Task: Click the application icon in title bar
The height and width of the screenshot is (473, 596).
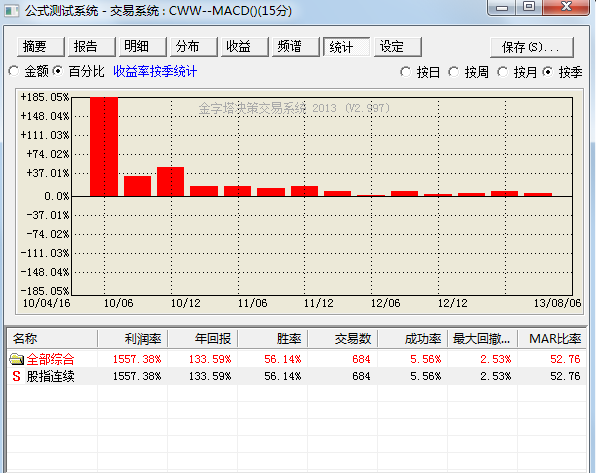Action: [x=11, y=11]
